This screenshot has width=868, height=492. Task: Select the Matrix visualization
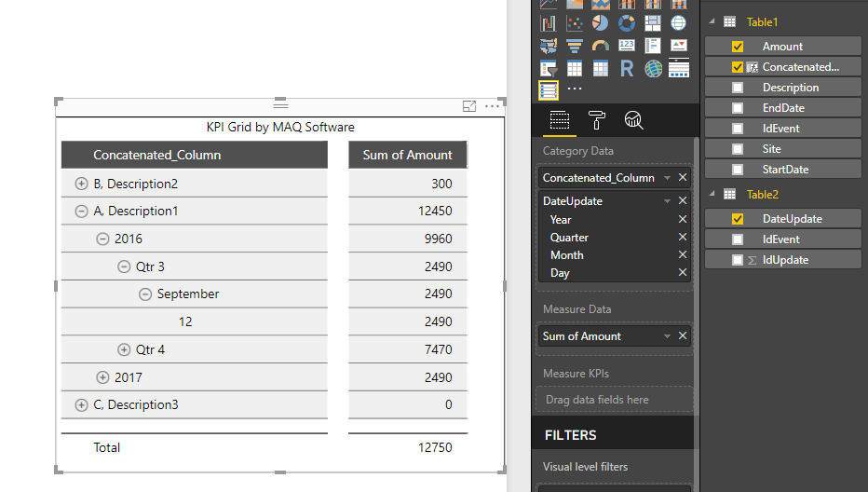point(600,69)
